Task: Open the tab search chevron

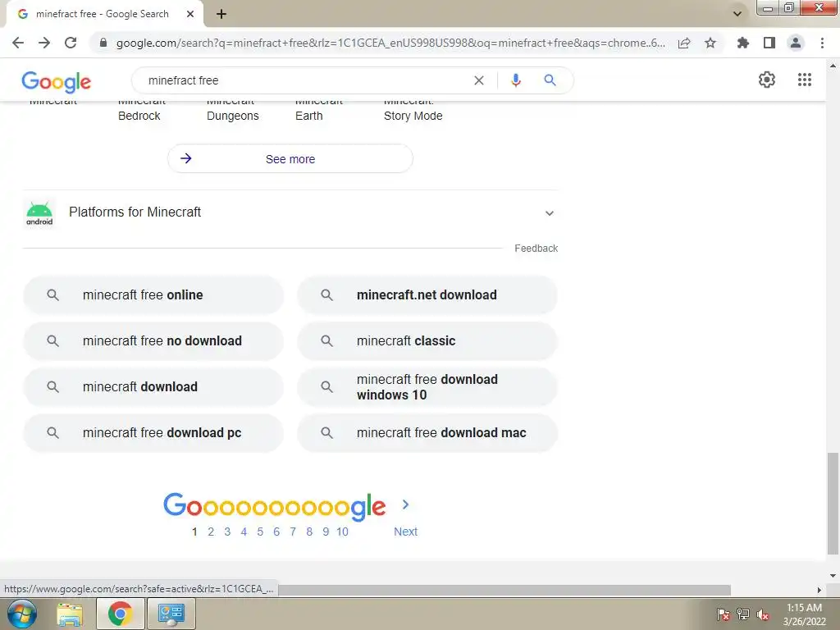Action: coord(737,14)
